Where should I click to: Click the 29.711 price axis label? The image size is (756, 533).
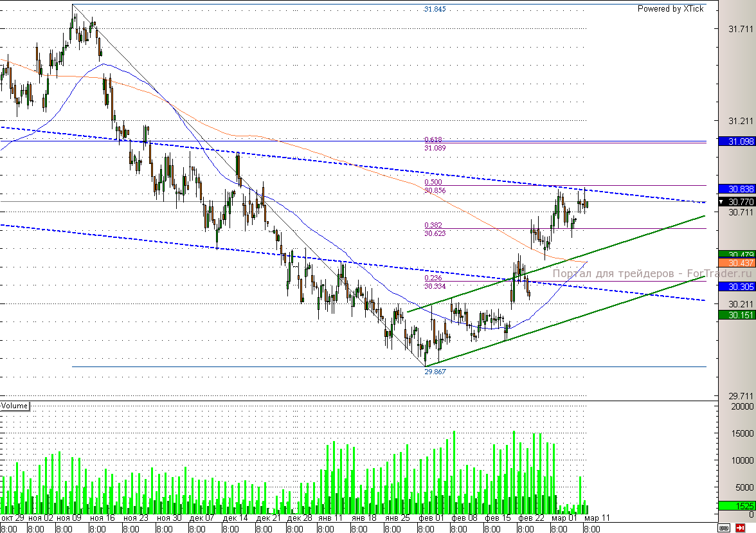[x=741, y=396]
